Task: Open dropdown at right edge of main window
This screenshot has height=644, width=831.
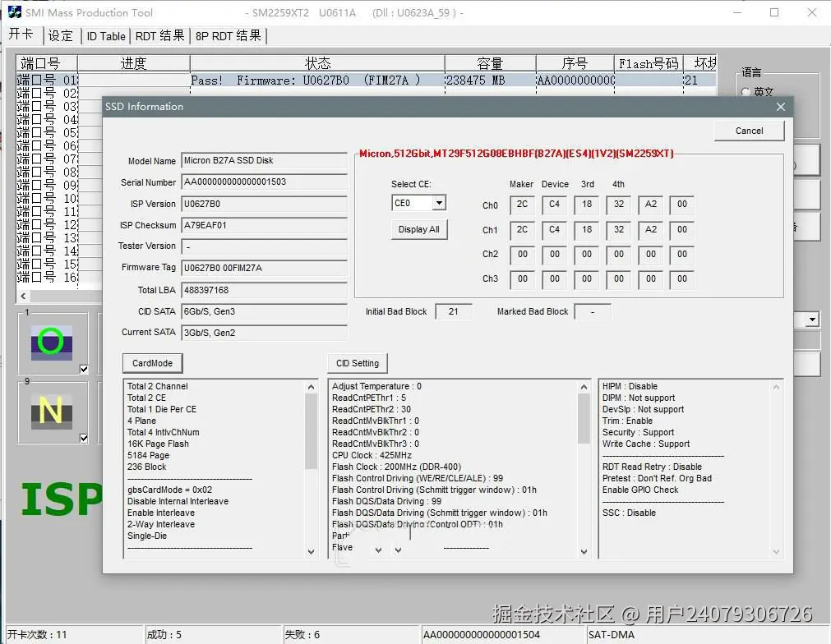Action: coord(812,320)
